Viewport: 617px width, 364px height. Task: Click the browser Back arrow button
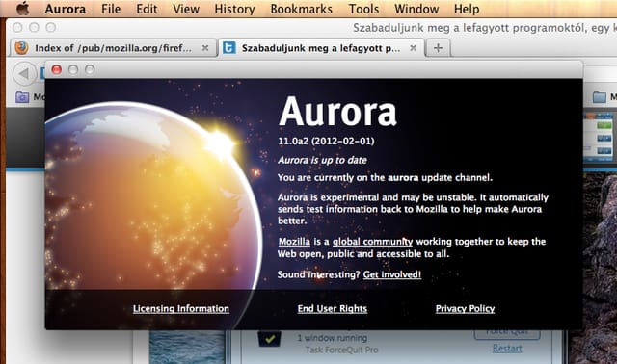23,73
